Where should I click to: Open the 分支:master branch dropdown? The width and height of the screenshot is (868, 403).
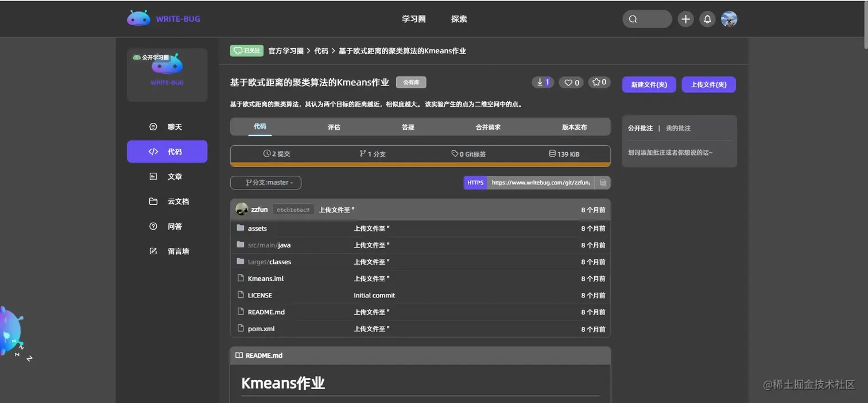[266, 183]
